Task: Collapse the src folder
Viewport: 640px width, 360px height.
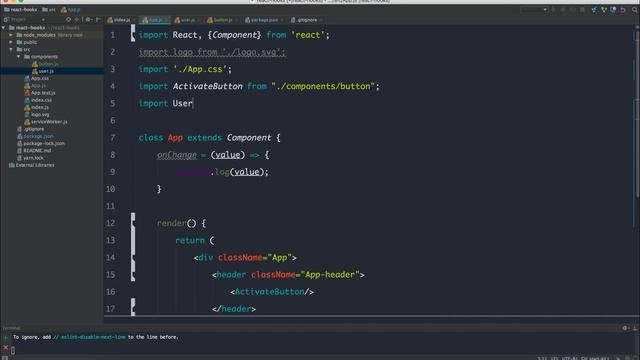Action: pyautogui.click(x=11, y=49)
